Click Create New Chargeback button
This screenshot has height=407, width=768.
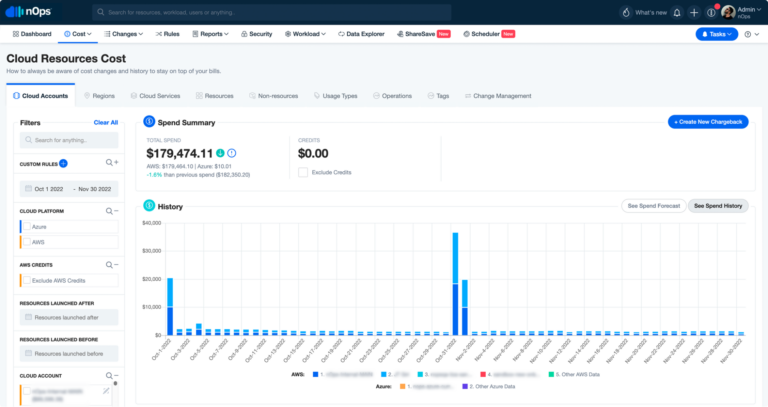(707, 122)
